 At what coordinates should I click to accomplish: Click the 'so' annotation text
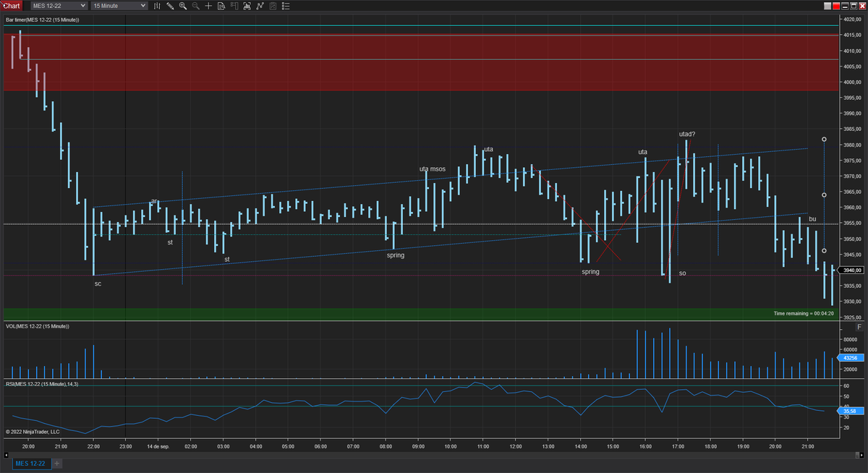coord(682,273)
